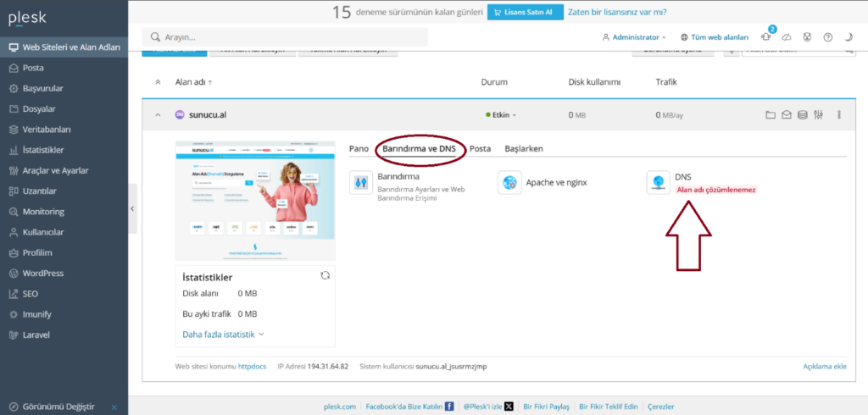Click the Lisans Satın Al button

click(521, 12)
